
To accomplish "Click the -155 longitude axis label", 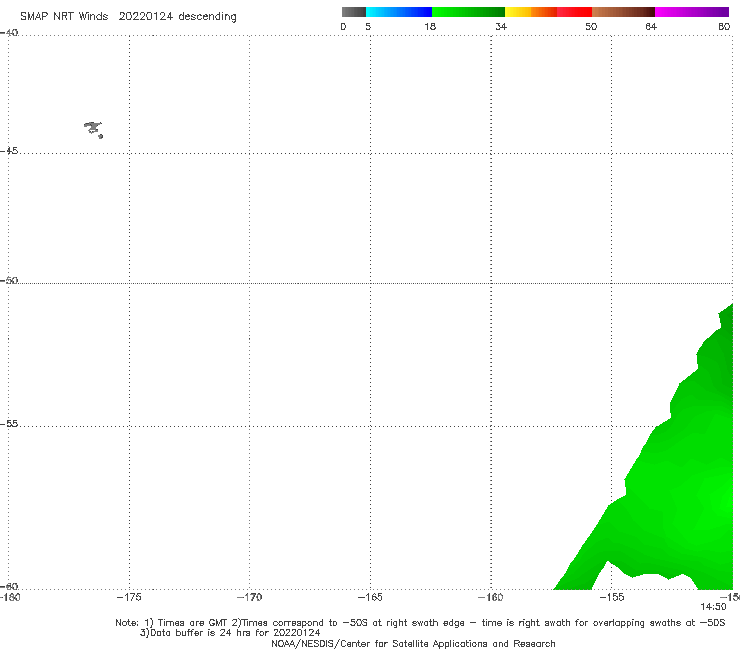I will click(x=612, y=597).
